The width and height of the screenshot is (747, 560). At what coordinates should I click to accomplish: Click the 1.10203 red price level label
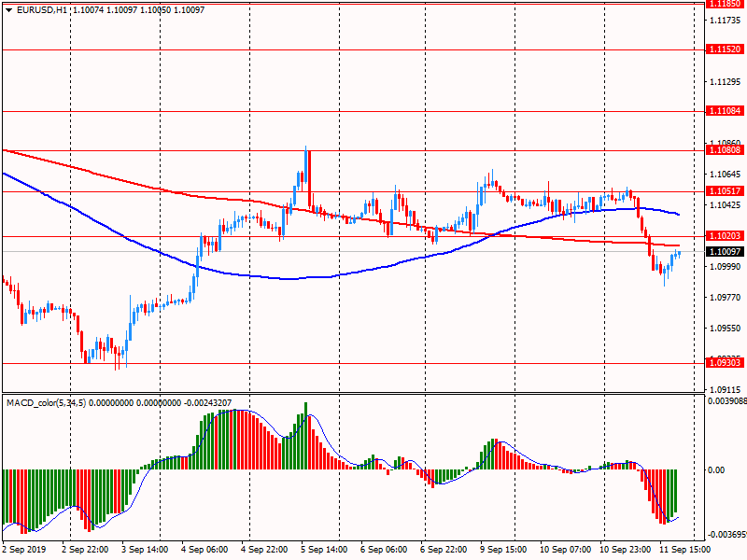[x=726, y=236]
